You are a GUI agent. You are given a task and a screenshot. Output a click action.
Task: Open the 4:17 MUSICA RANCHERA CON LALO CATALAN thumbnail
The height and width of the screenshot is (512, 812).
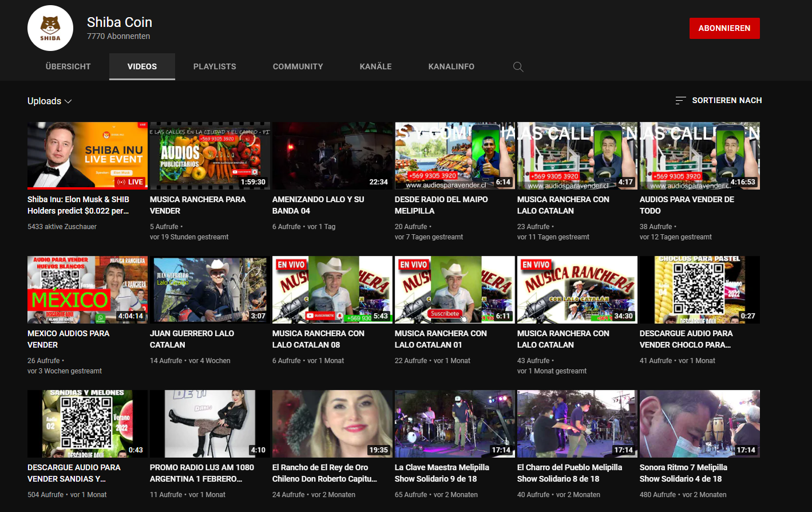577,155
